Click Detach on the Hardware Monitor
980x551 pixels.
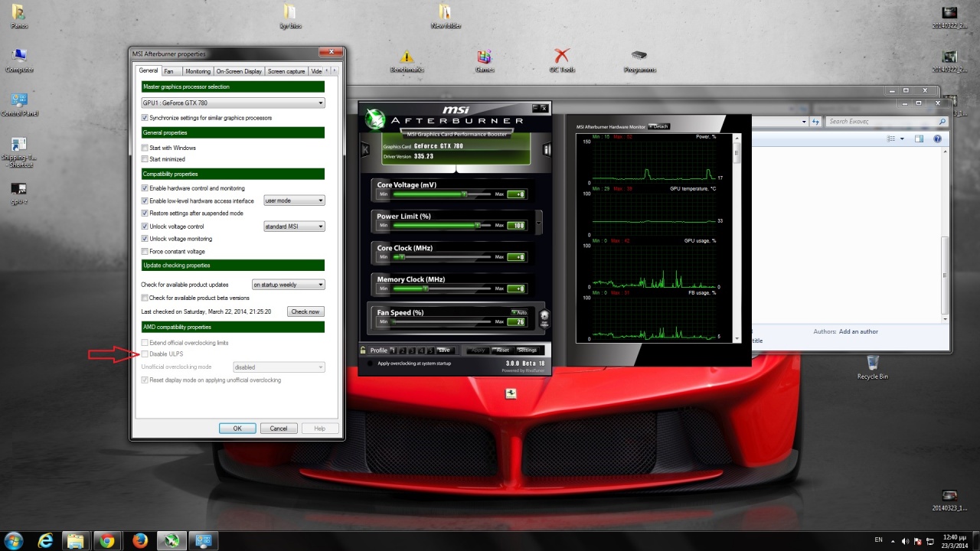pyautogui.click(x=658, y=126)
